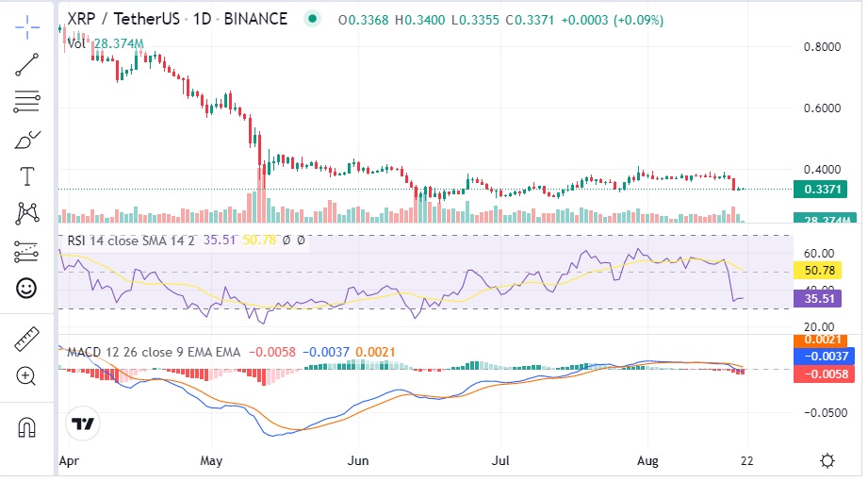Open the XABCD pattern tool
Screen dimensions: 868x482
(26, 213)
